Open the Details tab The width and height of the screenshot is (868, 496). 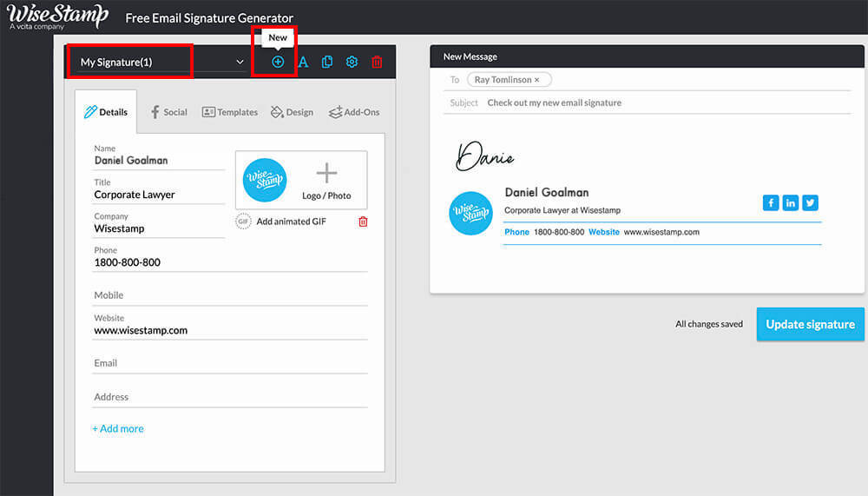click(x=106, y=112)
